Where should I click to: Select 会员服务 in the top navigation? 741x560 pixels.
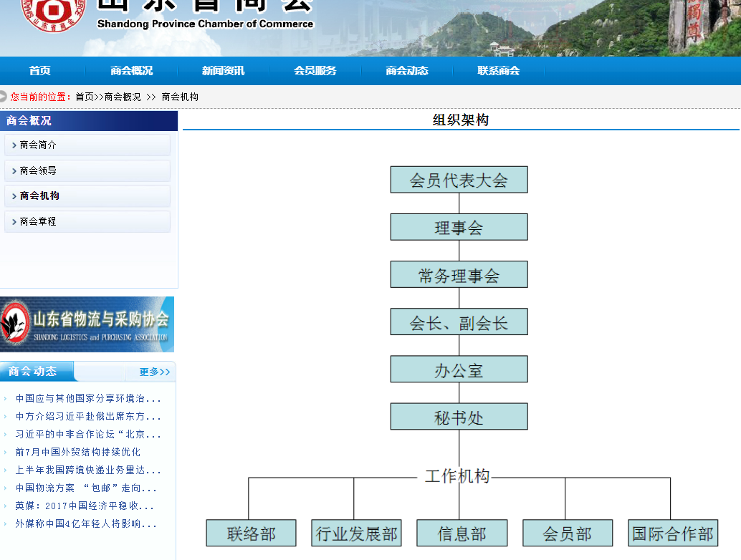coord(315,71)
